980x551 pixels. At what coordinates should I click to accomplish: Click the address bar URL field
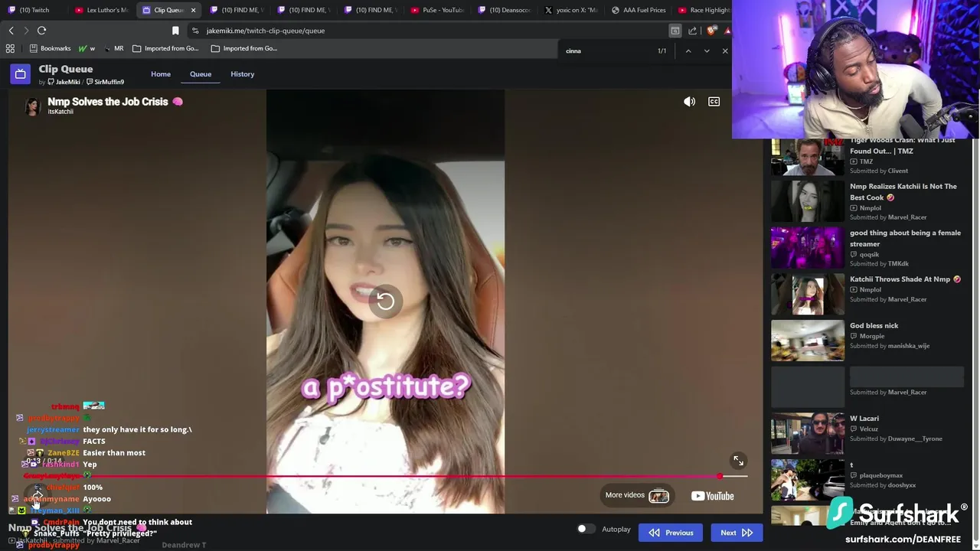(429, 31)
